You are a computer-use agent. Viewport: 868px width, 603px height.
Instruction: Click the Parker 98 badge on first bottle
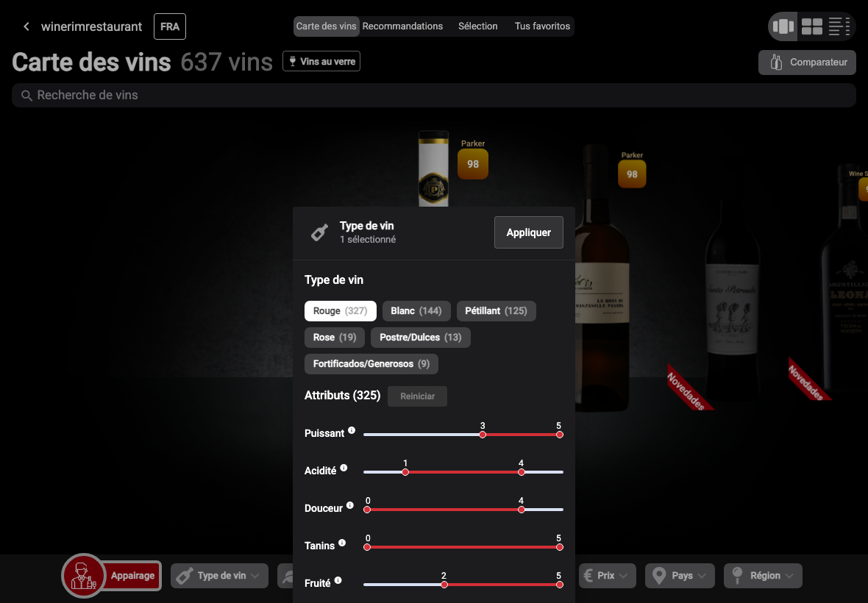(473, 164)
